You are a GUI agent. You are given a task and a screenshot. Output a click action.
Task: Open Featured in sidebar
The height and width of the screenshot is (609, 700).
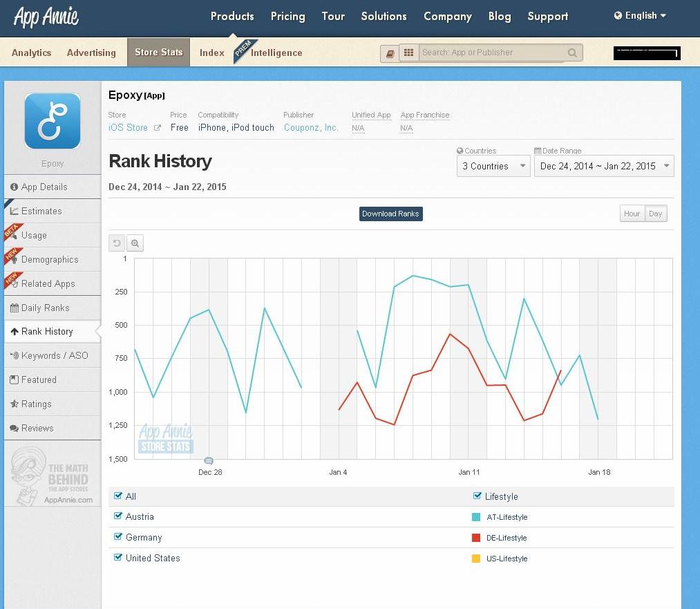tap(53, 380)
